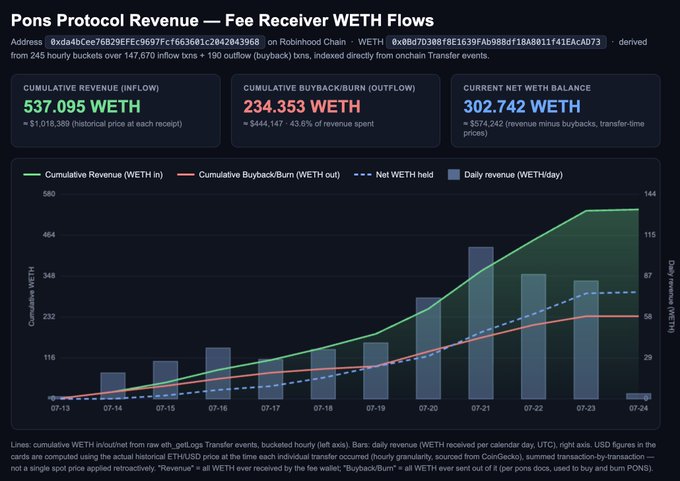Click the green Cumulative Revenue legend line swatch

tap(32, 175)
